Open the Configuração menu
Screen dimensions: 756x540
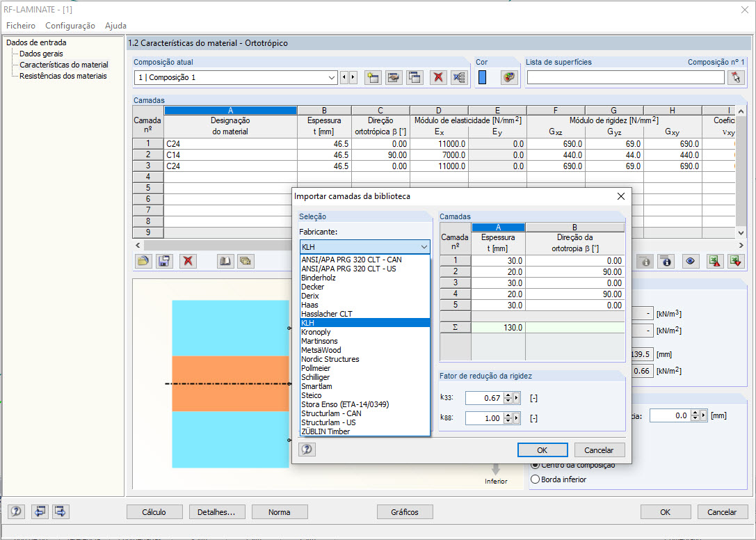pos(70,26)
